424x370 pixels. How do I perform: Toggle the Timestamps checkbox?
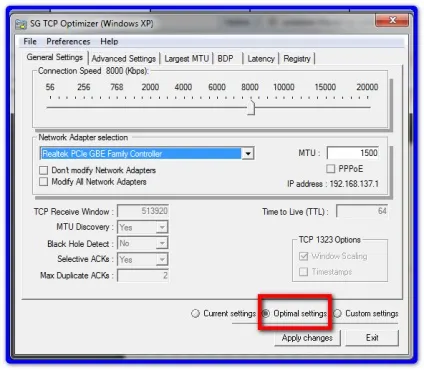[303, 272]
